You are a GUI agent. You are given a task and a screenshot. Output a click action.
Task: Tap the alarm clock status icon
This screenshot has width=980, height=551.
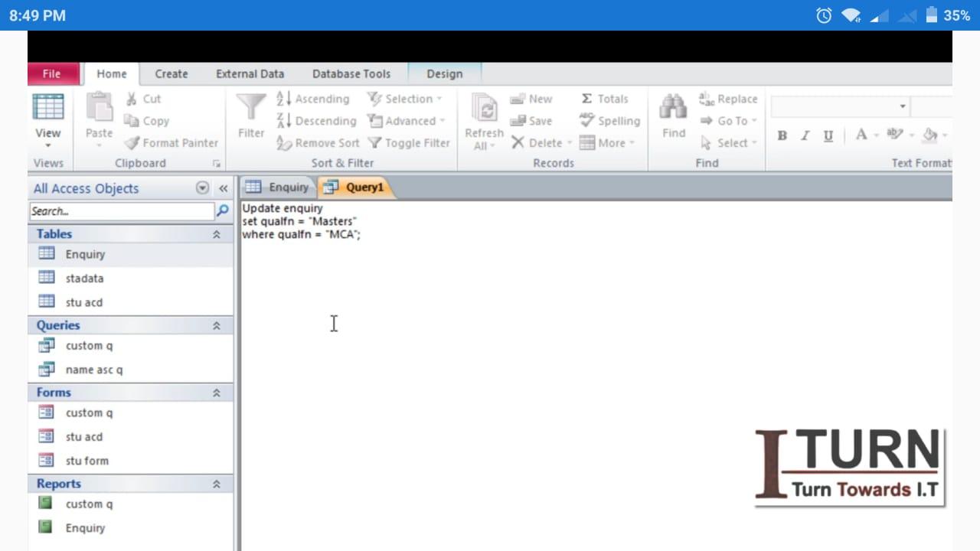tap(824, 15)
